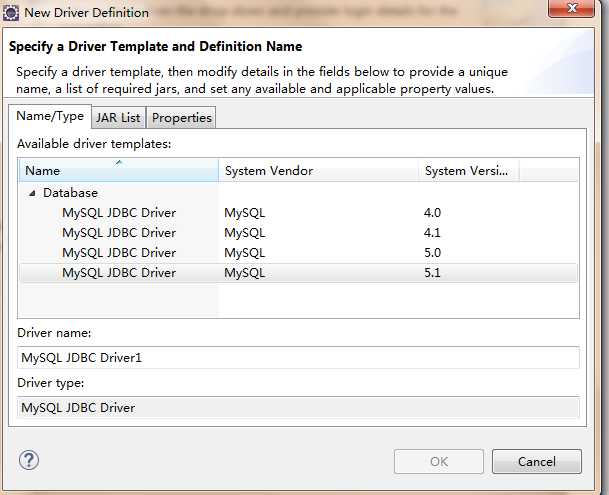Click the Eclipse icon in the title bar

[10, 12]
